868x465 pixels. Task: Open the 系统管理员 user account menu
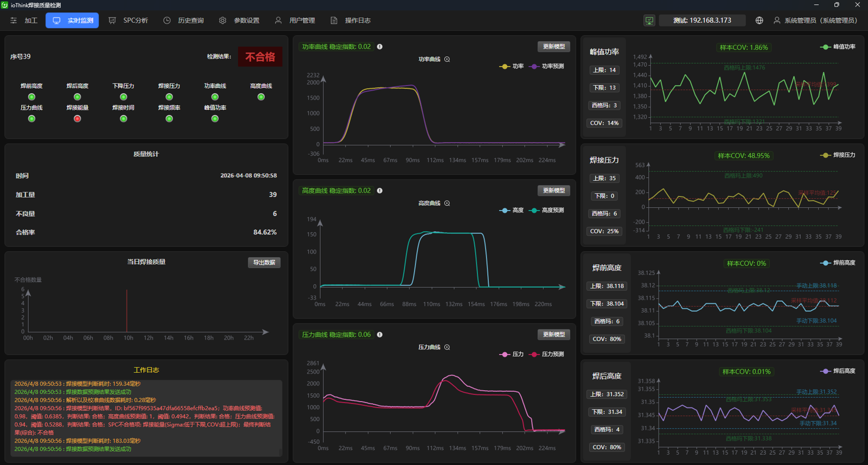(x=815, y=21)
